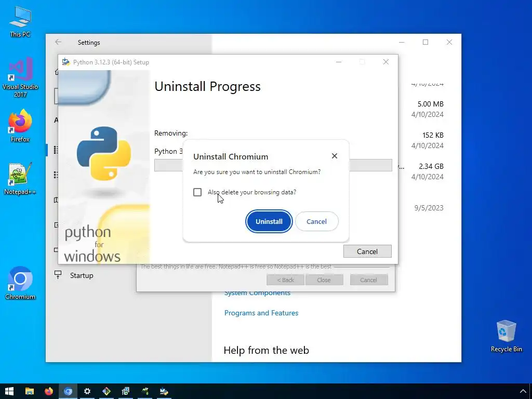Click the Python 3.12.3 (64-bit) Setup title

(111, 62)
